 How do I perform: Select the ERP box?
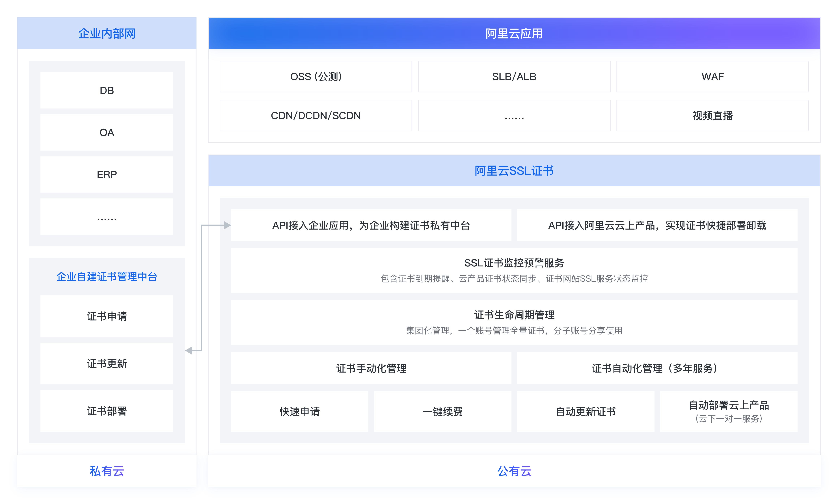(107, 175)
